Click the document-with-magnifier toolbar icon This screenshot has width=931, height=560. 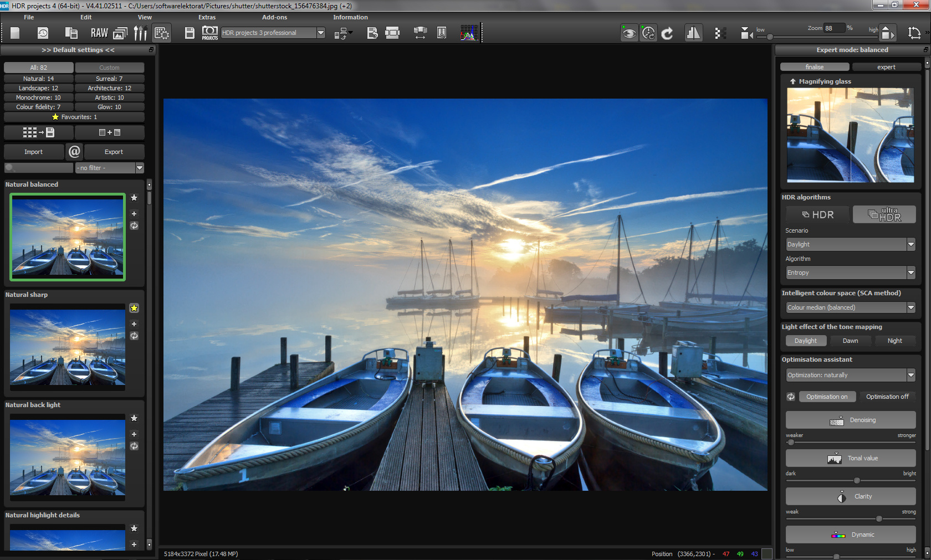coord(442,33)
